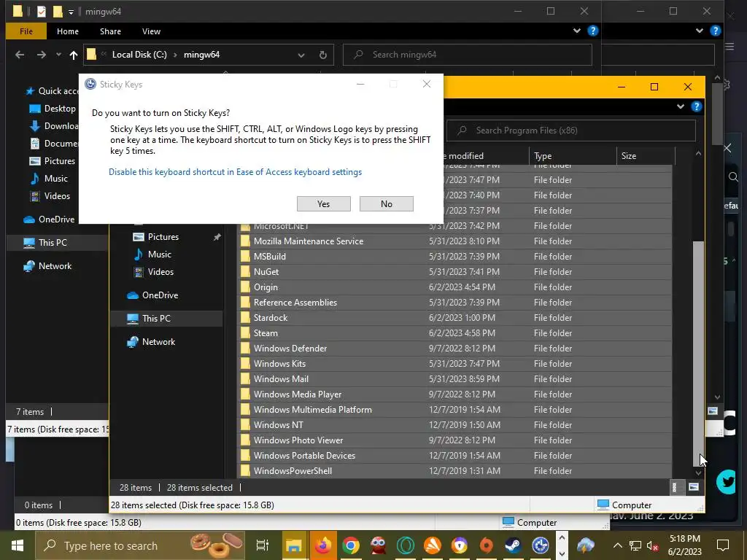Click the Local Disk (C:) breadcrumb

139,55
